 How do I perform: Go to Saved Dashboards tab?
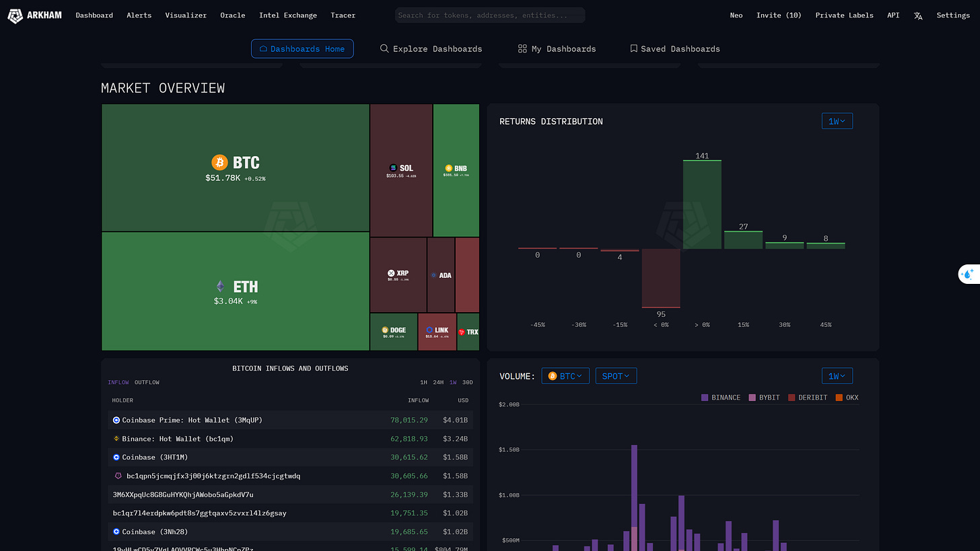[675, 48]
